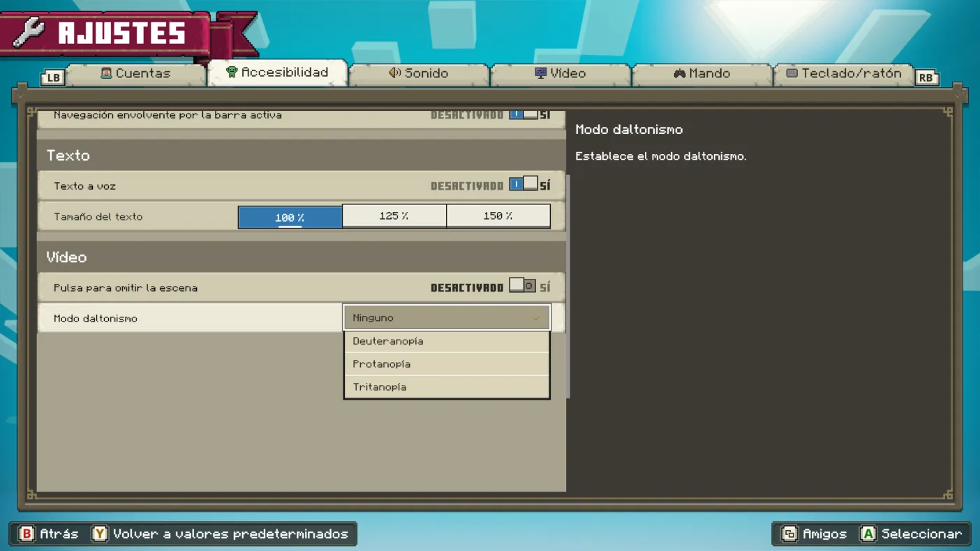
Task: Open the Accesibilidad tab
Action: tap(278, 73)
